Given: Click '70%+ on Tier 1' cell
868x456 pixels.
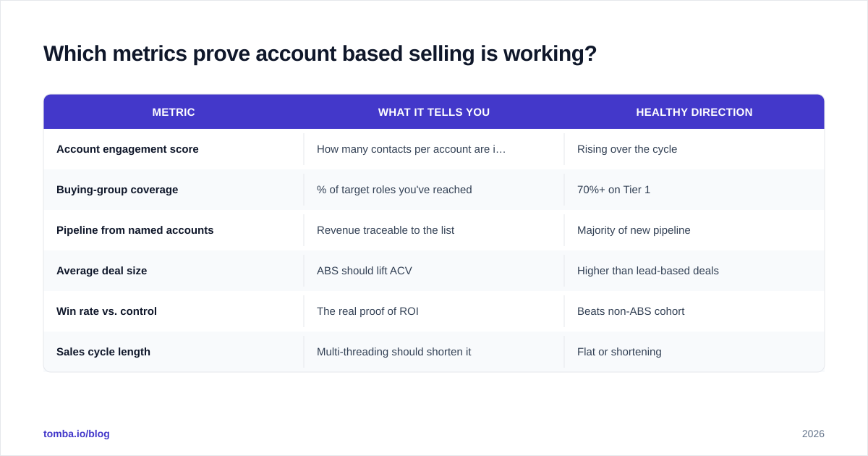Looking at the screenshot, I should click(694, 190).
